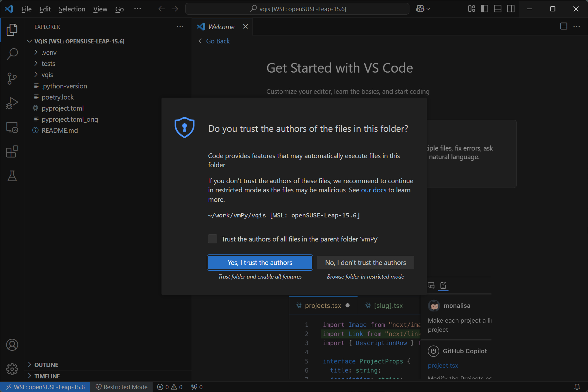588x392 pixels.
Task: Expand the OUTLINE section
Action: (46, 365)
